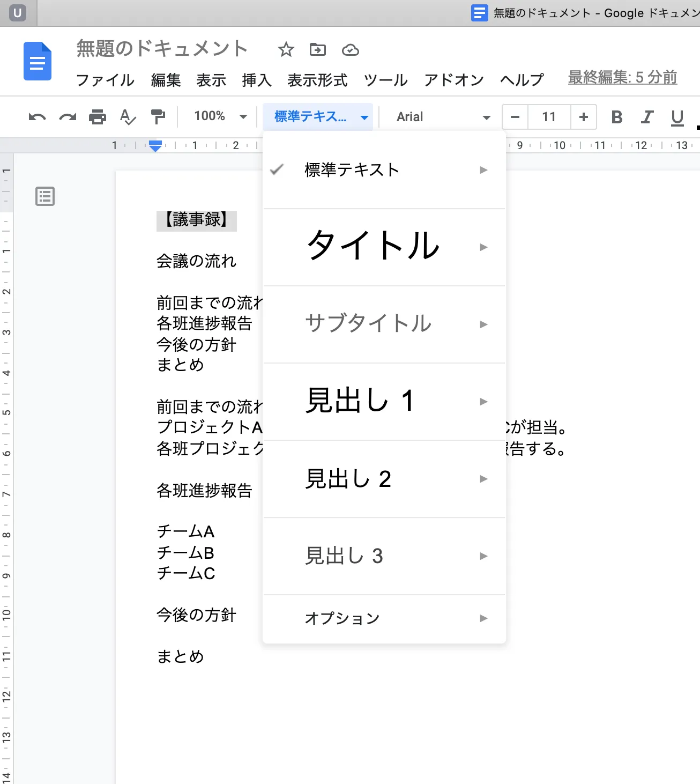Toggle bold formatting
The height and width of the screenshot is (784, 700).
[x=616, y=117]
